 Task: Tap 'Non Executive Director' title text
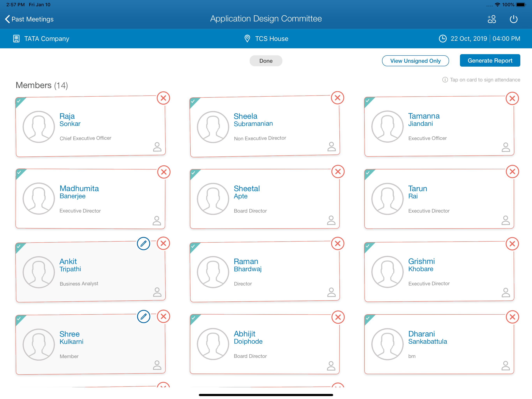[260, 138]
